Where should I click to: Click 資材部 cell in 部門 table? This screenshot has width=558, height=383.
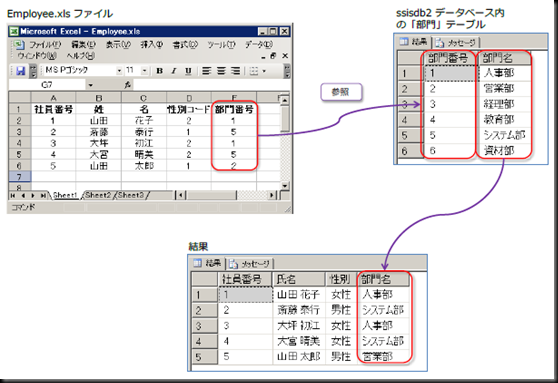coord(504,151)
